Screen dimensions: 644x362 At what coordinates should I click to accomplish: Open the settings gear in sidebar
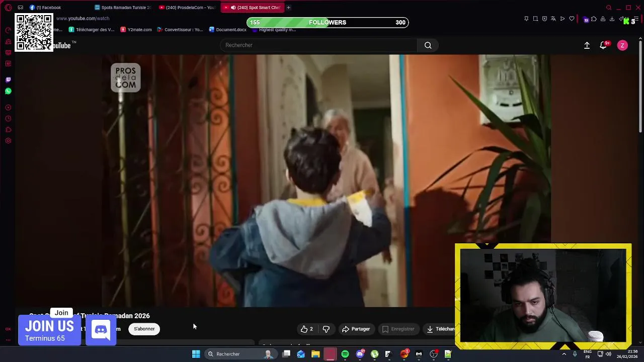click(x=8, y=141)
